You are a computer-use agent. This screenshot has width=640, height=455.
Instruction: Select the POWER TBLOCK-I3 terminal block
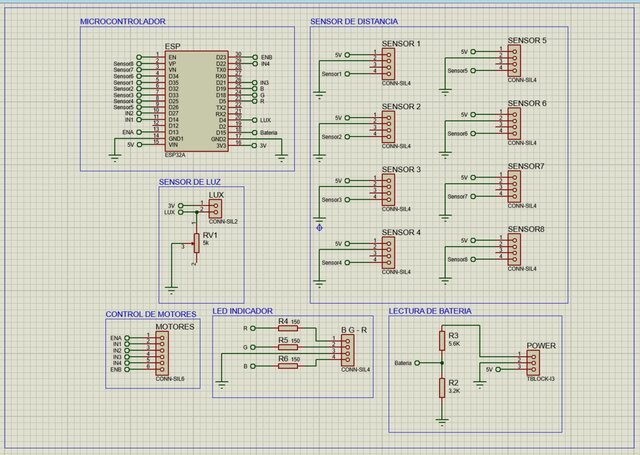[533, 363]
